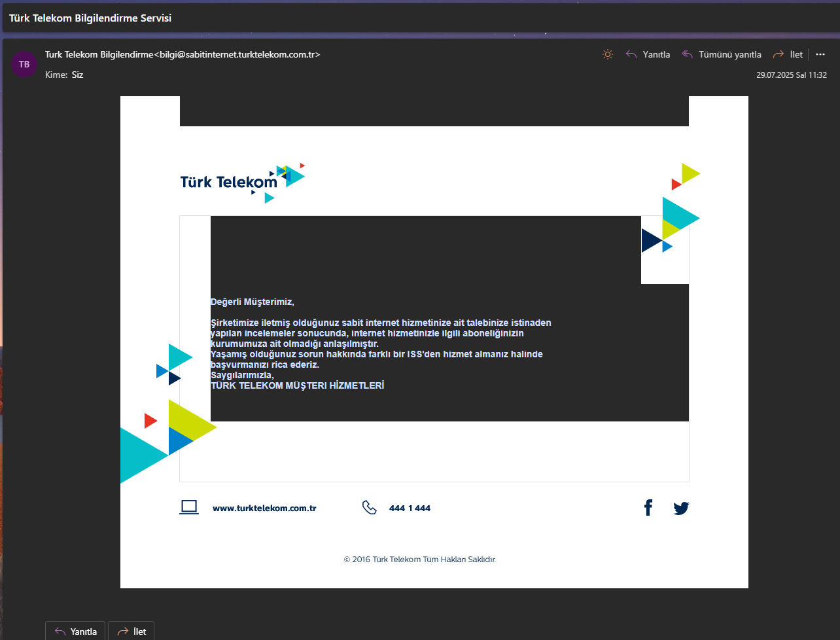Toggle the light/dark sun icon in header
840x640 pixels.
608,54
